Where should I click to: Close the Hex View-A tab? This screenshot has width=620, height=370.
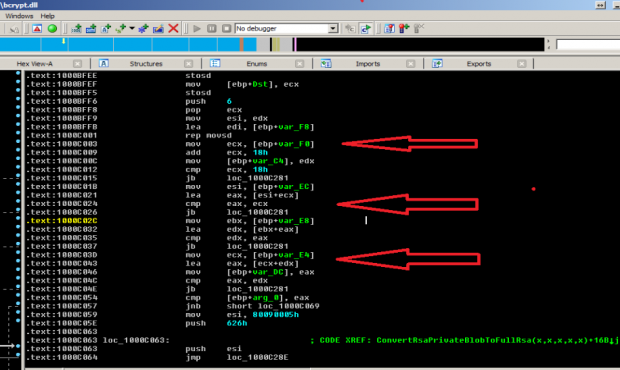point(78,64)
